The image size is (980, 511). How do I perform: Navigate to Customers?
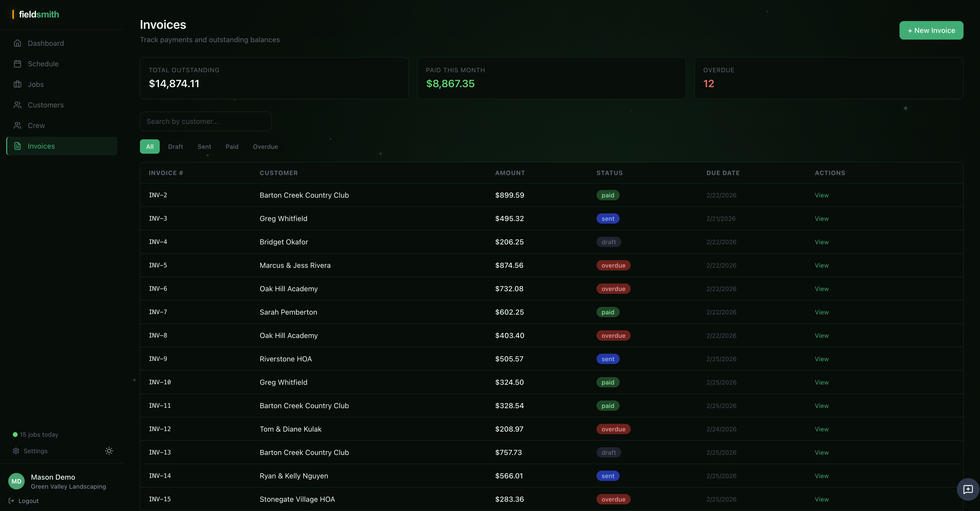[x=62, y=105]
